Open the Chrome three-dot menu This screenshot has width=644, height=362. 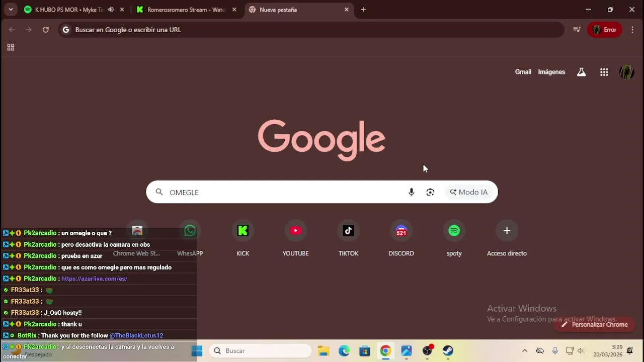tap(632, 30)
